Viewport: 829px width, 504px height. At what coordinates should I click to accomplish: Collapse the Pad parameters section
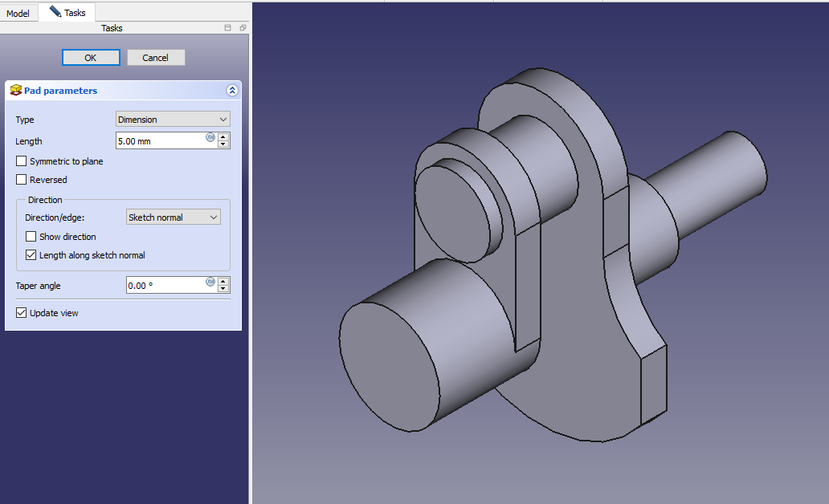pos(232,91)
